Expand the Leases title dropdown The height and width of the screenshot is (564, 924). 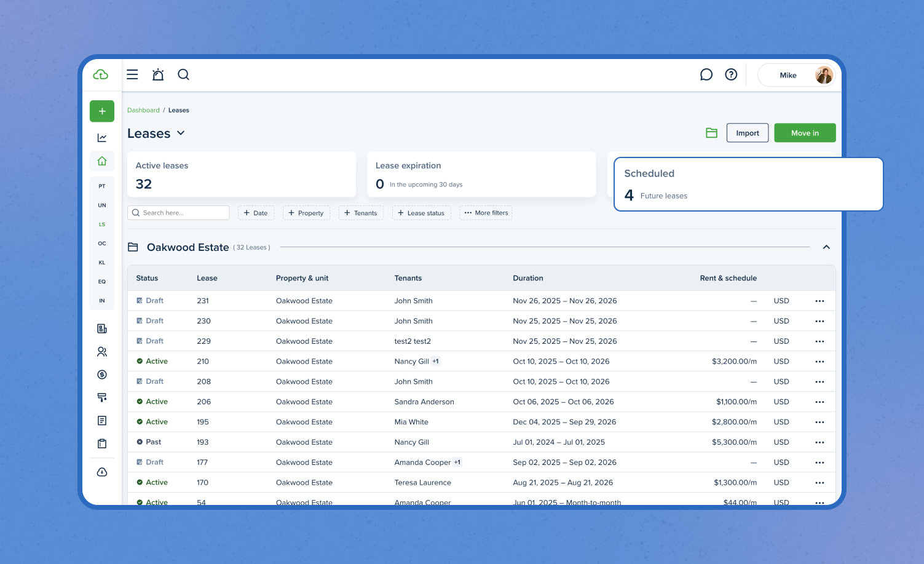coord(181,133)
